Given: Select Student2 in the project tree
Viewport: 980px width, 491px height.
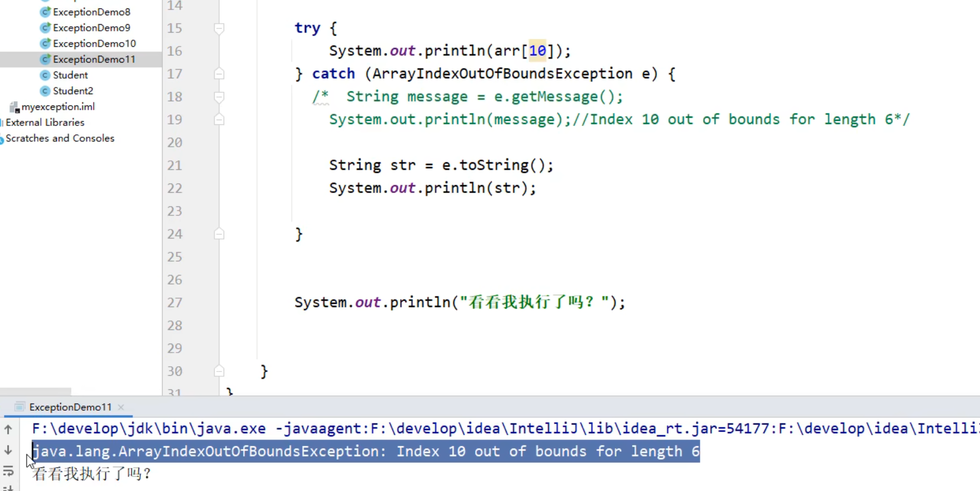Looking at the screenshot, I should point(73,91).
